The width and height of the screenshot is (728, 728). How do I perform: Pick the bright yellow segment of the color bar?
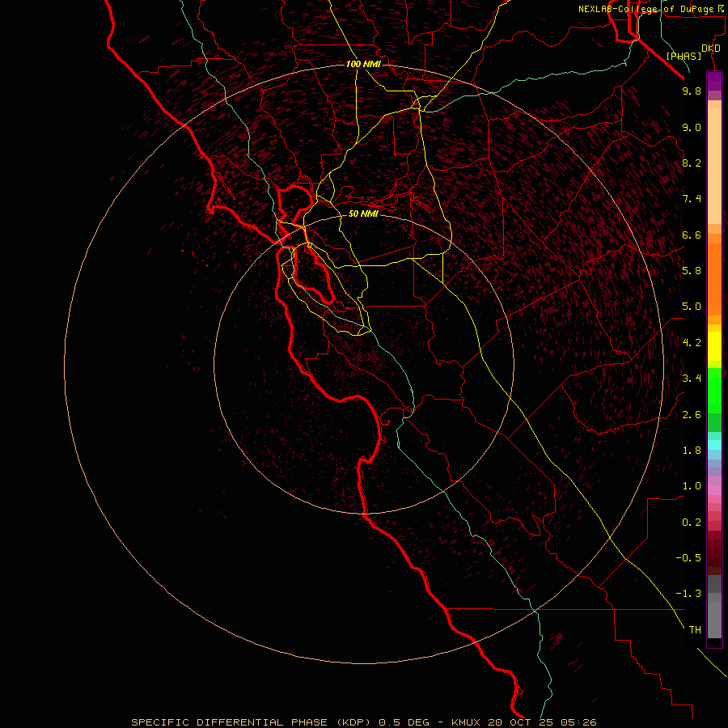[x=714, y=346]
